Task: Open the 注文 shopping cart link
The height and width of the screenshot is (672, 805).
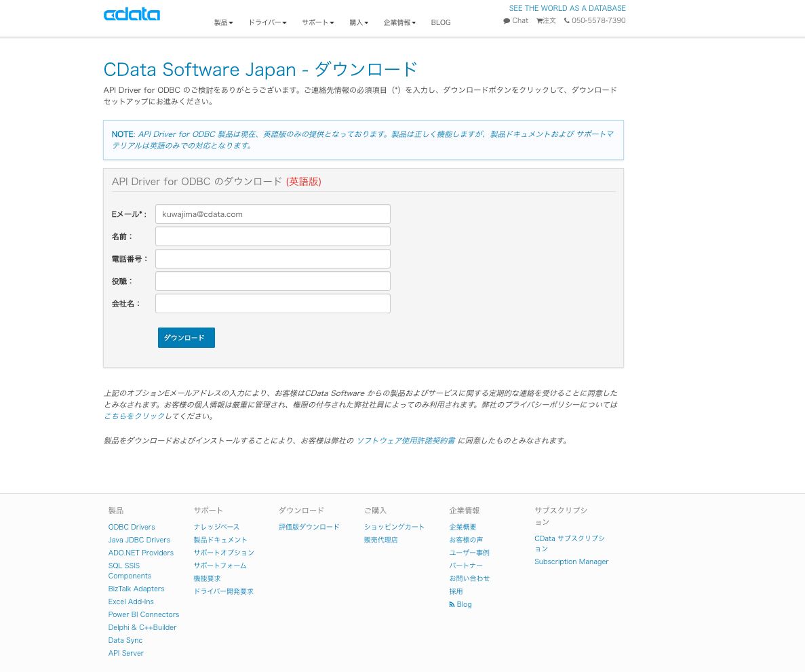Action: tap(546, 20)
